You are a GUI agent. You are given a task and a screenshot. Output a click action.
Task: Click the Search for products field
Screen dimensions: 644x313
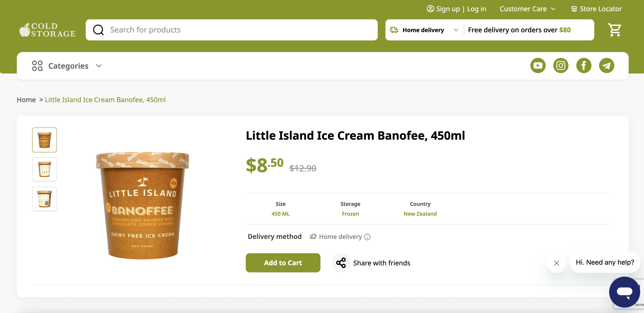point(231,30)
